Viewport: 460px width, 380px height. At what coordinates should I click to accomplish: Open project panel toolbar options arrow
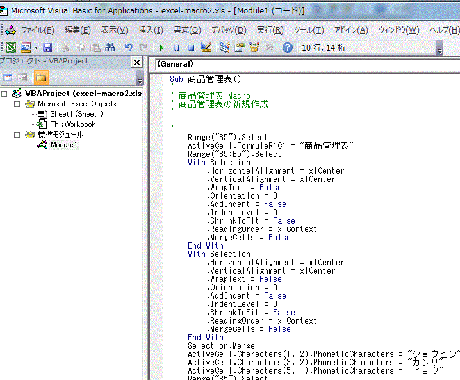(140, 79)
